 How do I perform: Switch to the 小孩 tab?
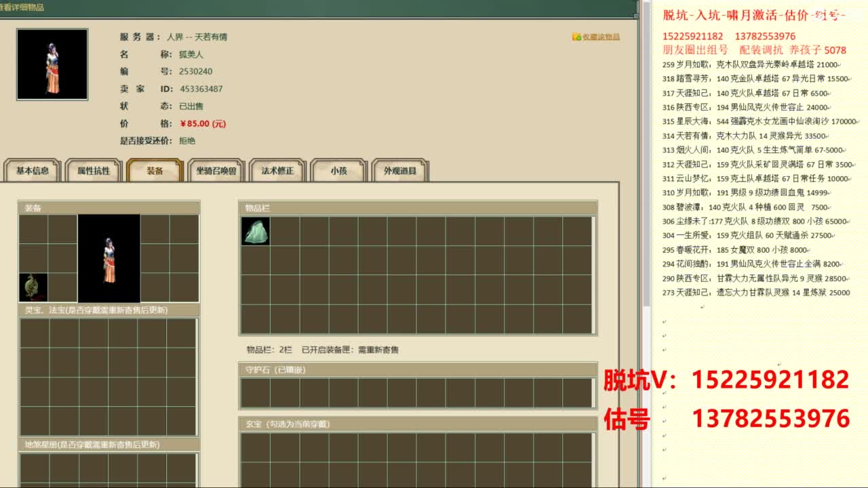click(x=339, y=171)
